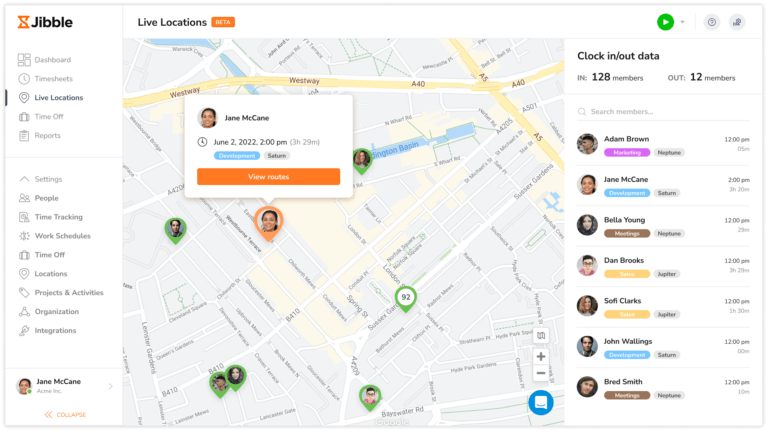This screenshot has height=431, width=768.
Task: Zoom out the map with minus button
Action: (x=541, y=373)
